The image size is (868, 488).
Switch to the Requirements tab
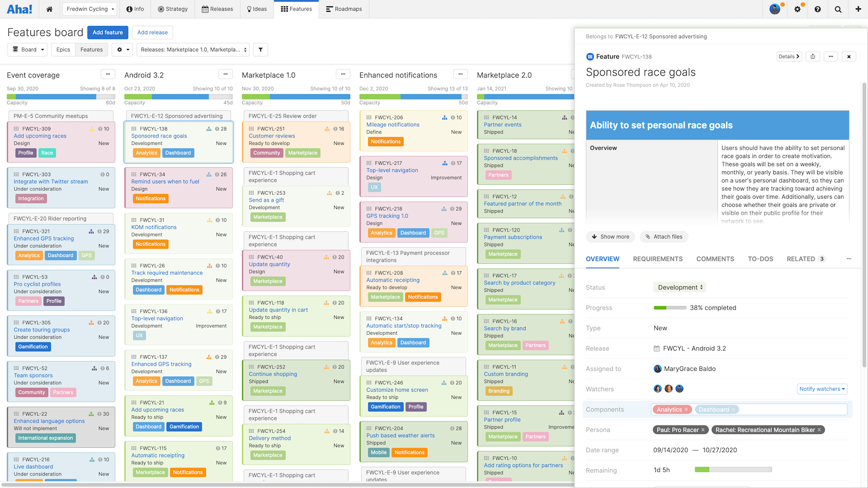(x=658, y=259)
